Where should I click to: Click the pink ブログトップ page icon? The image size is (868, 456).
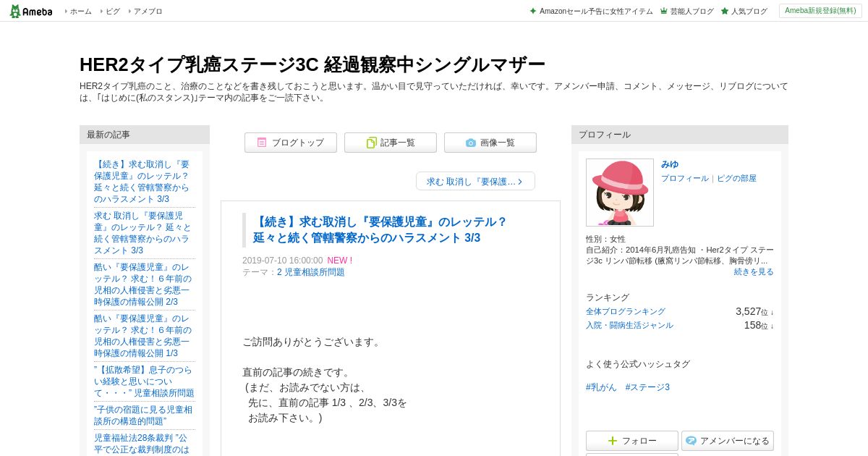click(x=262, y=143)
